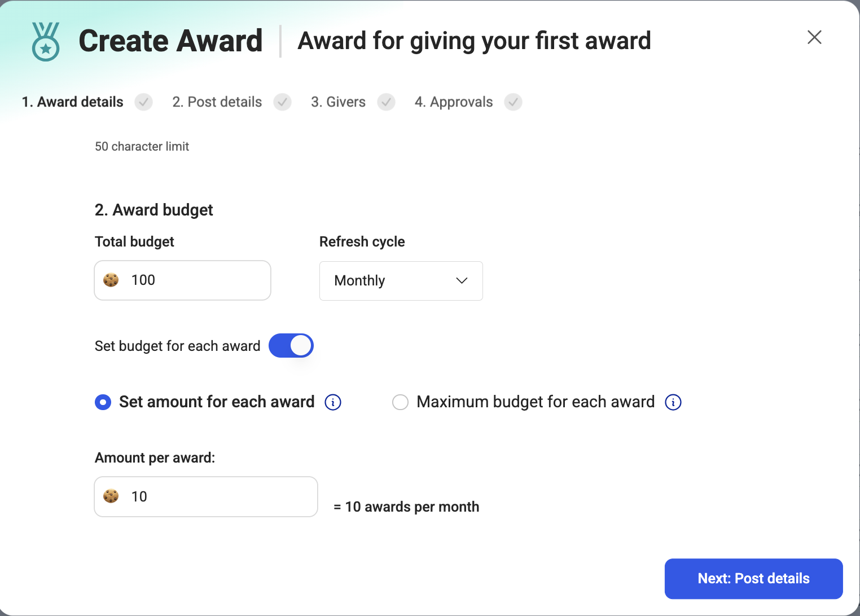Click the award medal icon in header
This screenshot has height=616, width=860.
coord(46,41)
